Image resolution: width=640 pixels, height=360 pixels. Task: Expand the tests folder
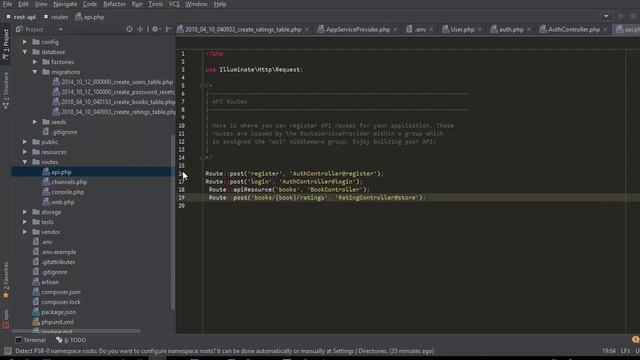click(x=25, y=222)
